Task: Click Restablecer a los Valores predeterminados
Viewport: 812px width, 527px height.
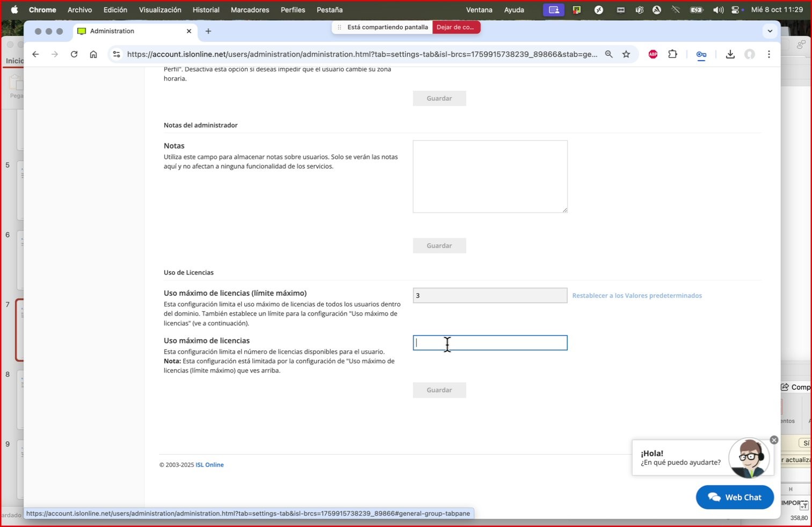Action: 637,296
